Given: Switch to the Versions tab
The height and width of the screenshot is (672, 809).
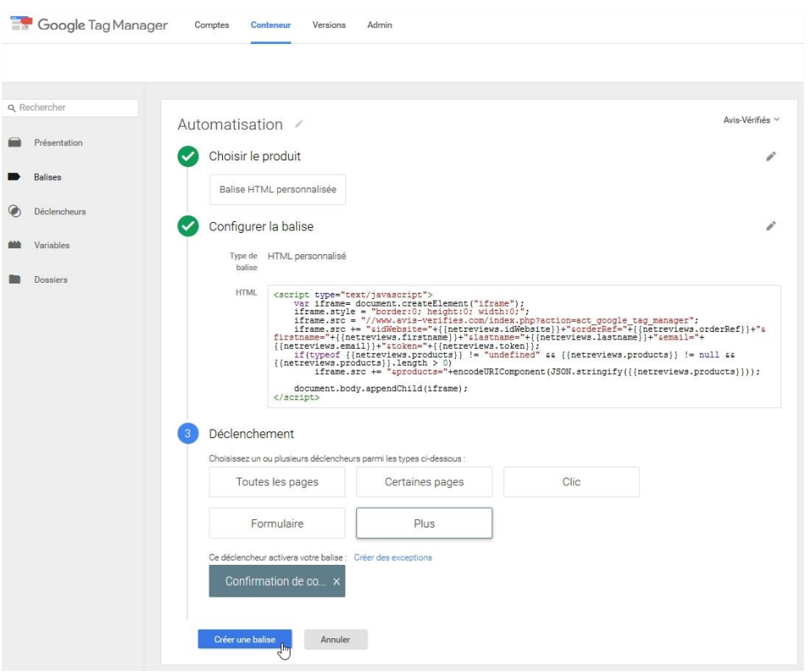Looking at the screenshot, I should click(x=328, y=25).
